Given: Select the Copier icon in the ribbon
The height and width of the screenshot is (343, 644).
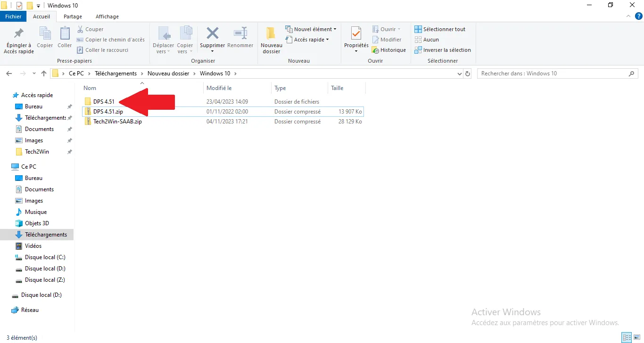Looking at the screenshot, I should click(45, 38).
